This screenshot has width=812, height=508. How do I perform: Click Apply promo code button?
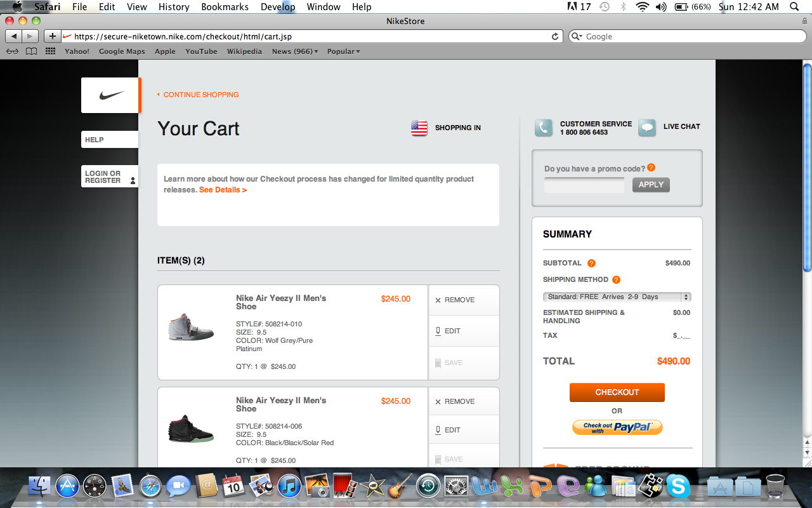click(651, 185)
